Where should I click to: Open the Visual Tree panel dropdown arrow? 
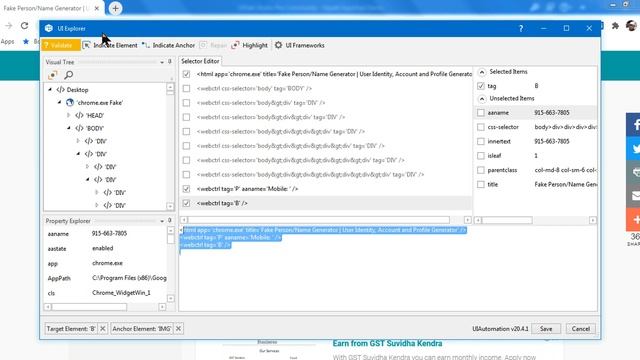point(162,62)
